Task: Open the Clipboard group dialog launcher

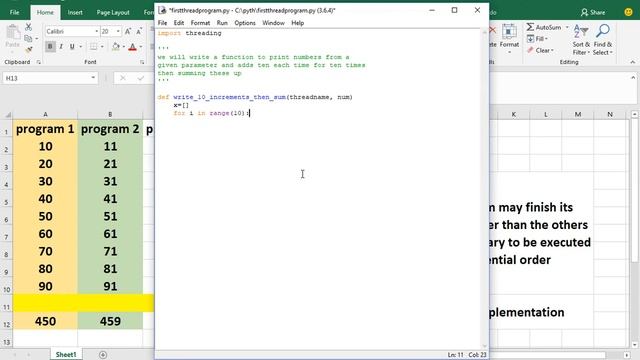Action: 38,62
